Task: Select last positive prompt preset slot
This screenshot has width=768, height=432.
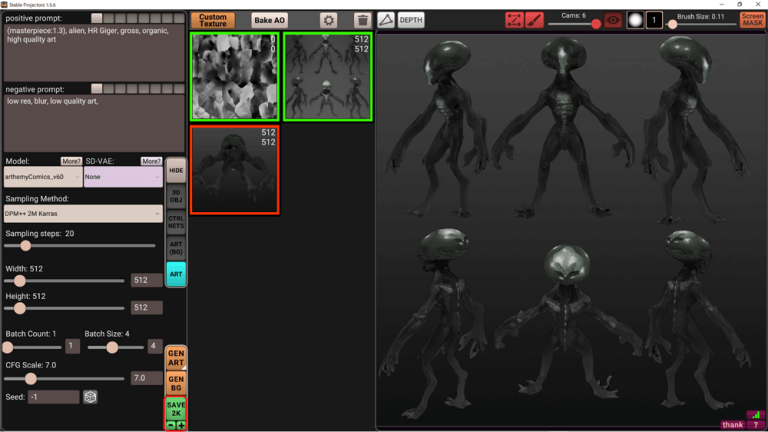Action: coord(179,18)
